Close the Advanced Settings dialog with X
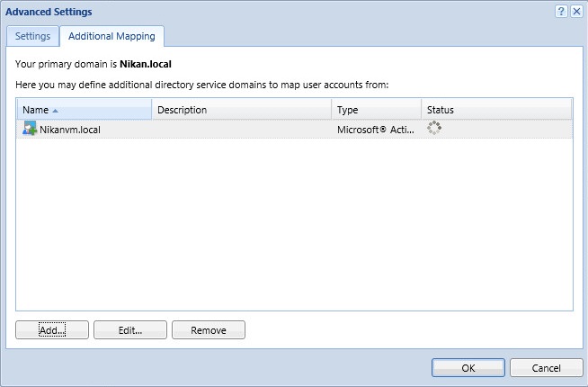The width and height of the screenshot is (588, 387). click(x=575, y=12)
